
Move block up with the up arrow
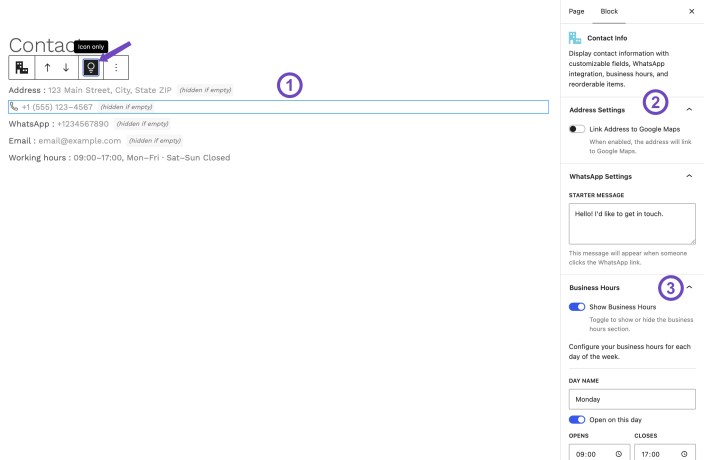(47, 68)
